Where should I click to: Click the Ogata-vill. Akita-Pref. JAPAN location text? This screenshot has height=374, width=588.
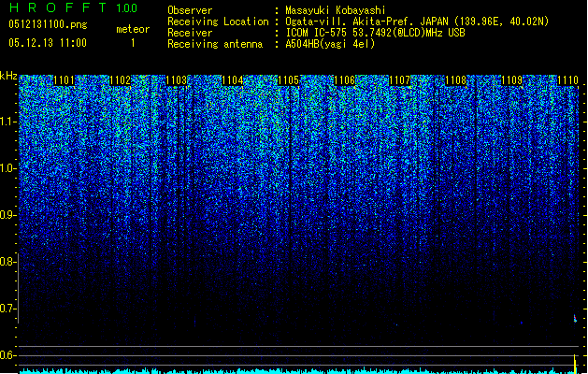click(417, 22)
